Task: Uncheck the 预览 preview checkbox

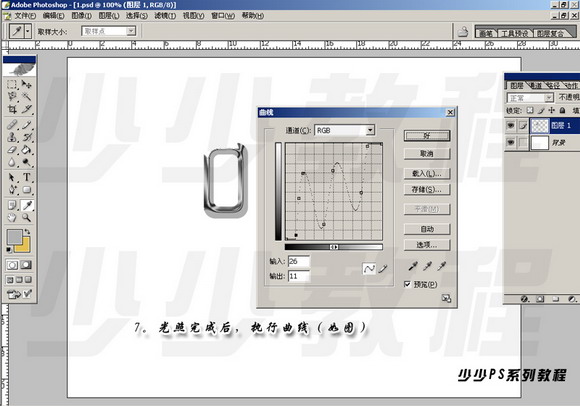Action: click(407, 284)
